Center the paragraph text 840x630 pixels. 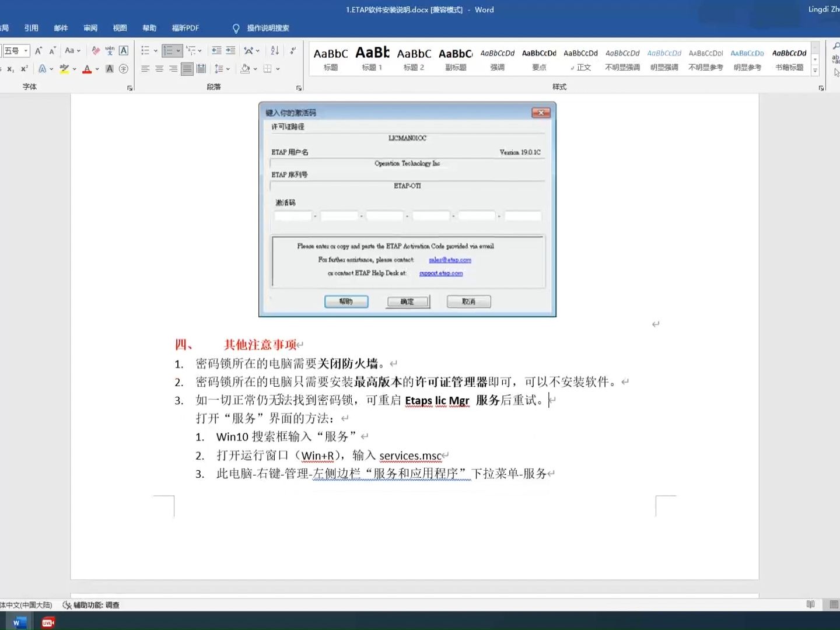(159, 69)
